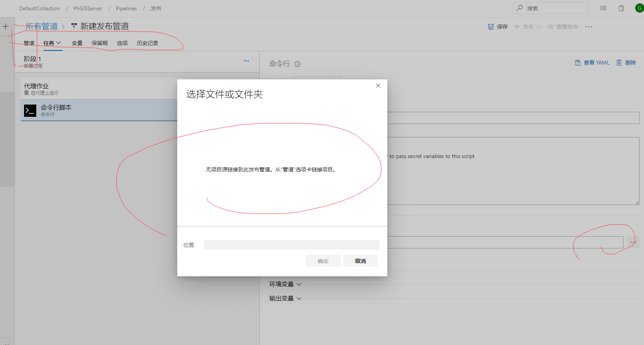Open stage 1 more options ellipsis

coord(246,61)
